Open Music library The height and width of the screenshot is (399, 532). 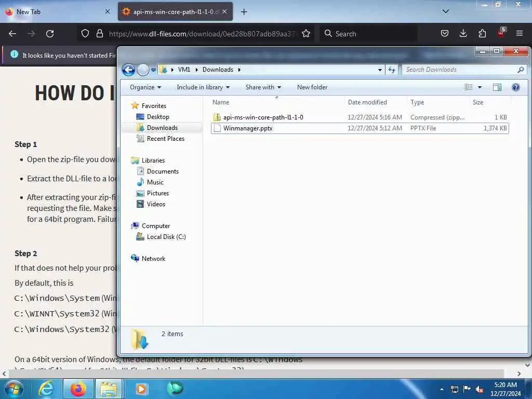point(155,182)
